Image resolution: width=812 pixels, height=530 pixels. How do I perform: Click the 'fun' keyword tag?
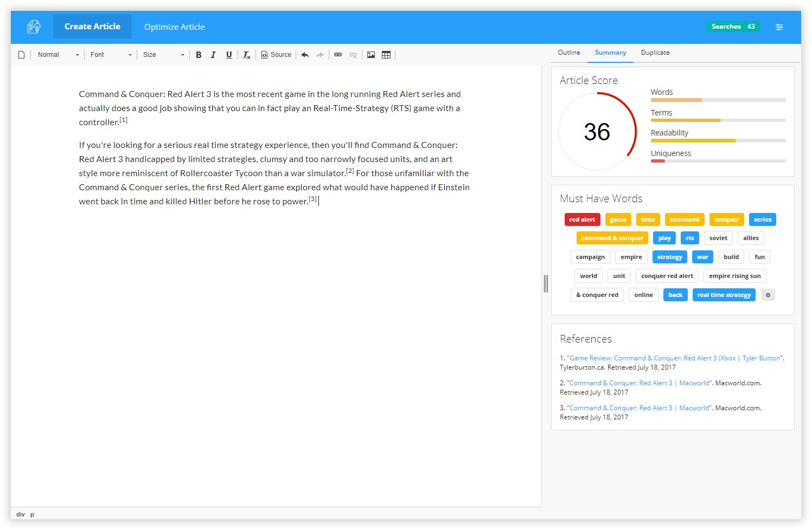[x=759, y=257]
